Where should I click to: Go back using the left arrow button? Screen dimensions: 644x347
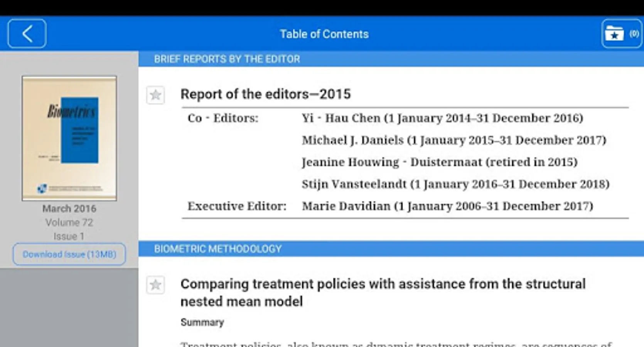(27, 34)
